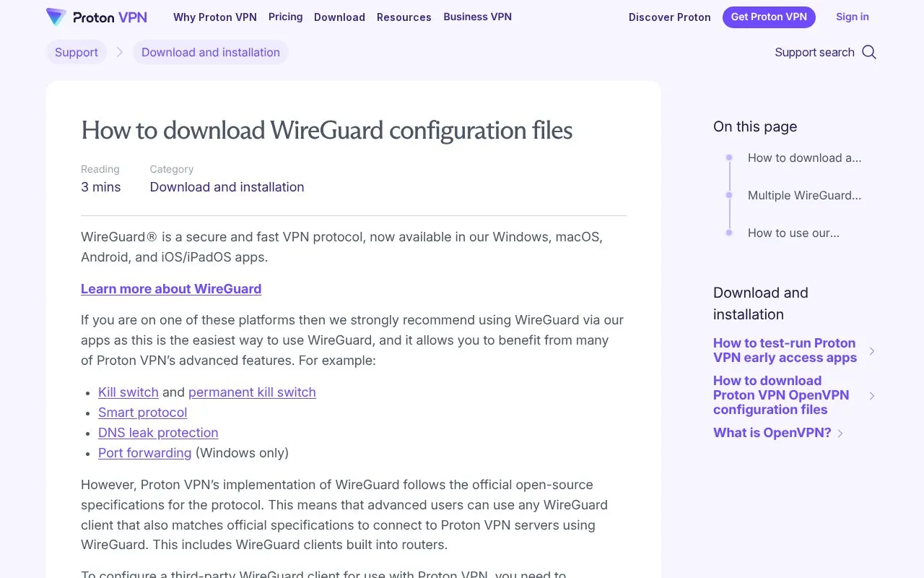The width and height of the screenshot is (924, 578).
Task: Open the Pricing page
Action: pyautogui.click(x=285, y=17)
